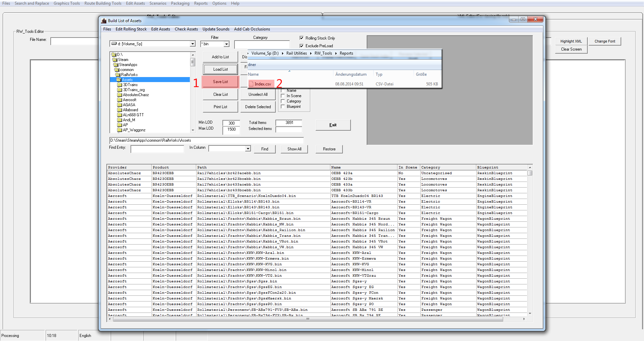
Task: Click the Steam folder icon in the tree
Action: point(115,60)
